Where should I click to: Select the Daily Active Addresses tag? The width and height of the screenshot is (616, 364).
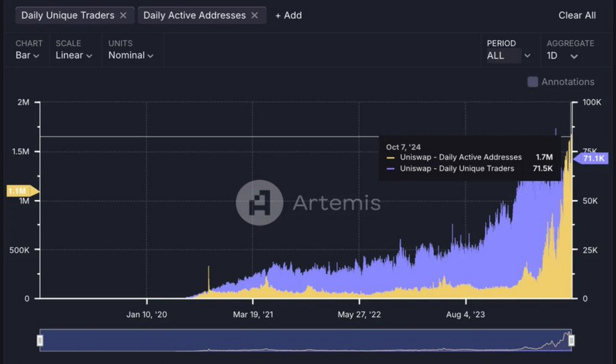tap(195, 15)
